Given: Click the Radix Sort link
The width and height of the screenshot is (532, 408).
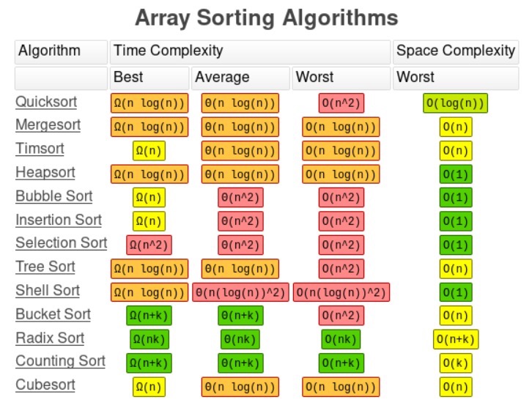Looking at the screenshot, I should coord(50,338).
